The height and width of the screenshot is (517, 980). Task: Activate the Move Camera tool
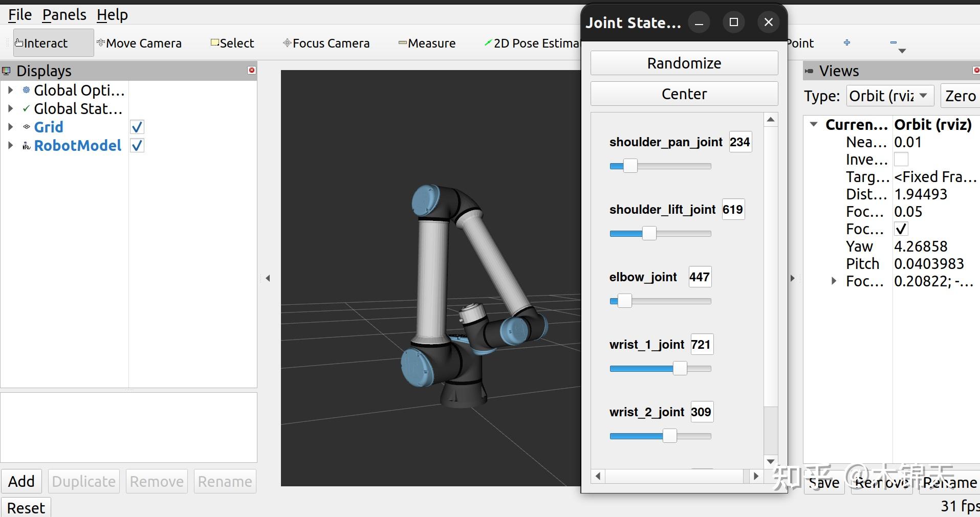[139, 43]
